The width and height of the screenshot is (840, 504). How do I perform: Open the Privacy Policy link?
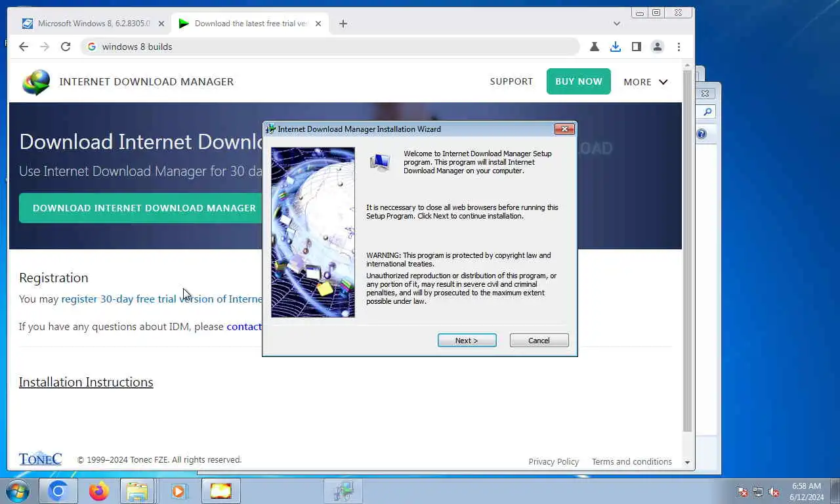tap(554, 461)
